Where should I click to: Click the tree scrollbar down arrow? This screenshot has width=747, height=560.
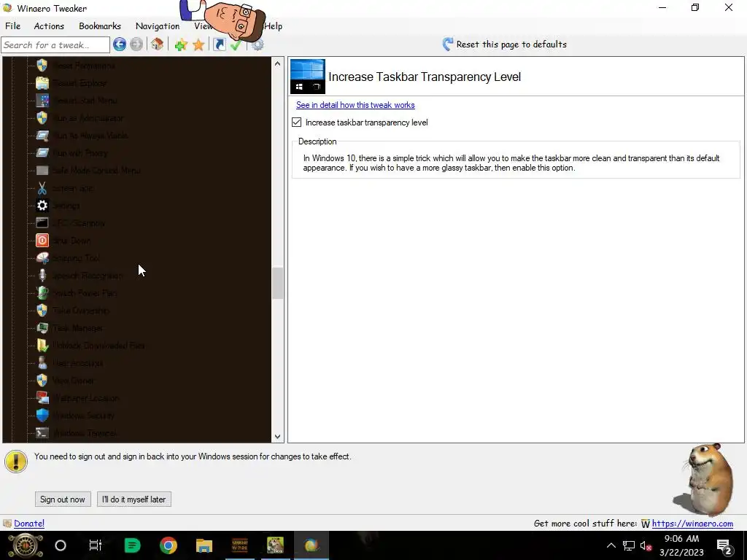278,436
